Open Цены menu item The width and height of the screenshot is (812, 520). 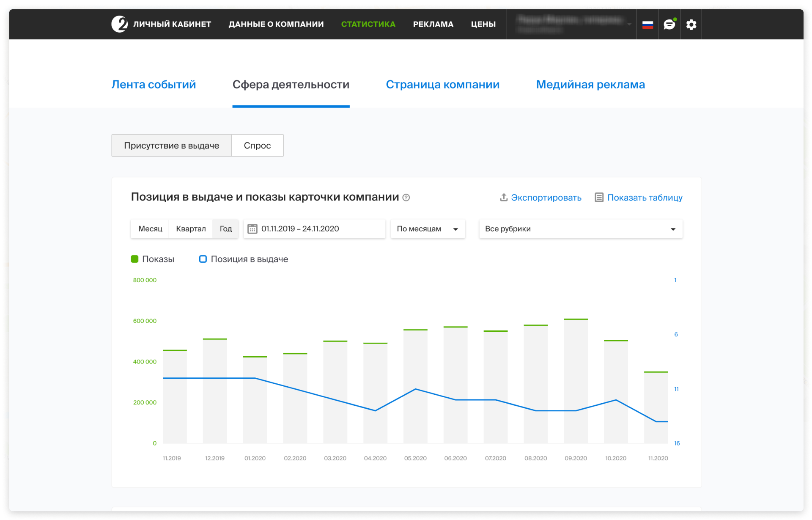[483, 25]
